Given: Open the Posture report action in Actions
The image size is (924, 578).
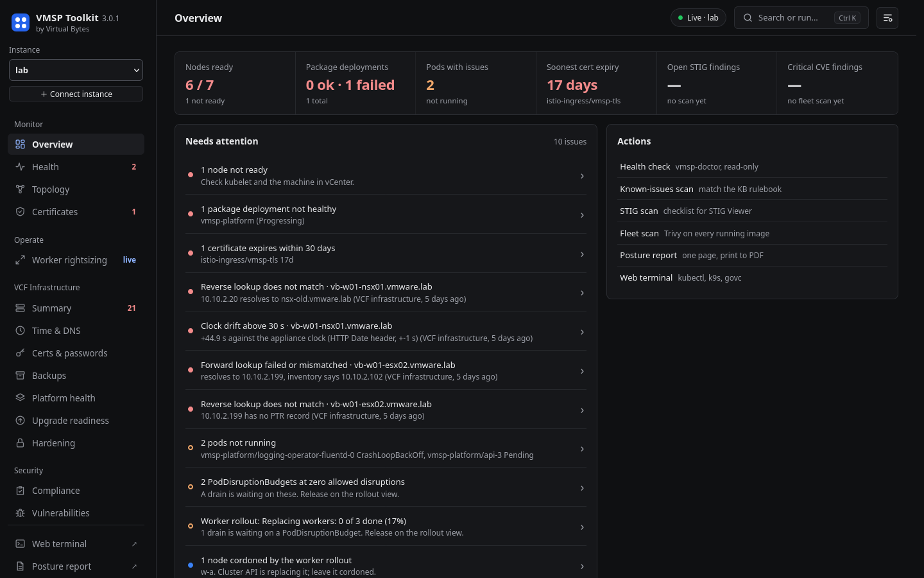Looking at the screenshot, I should pos(752,256).
